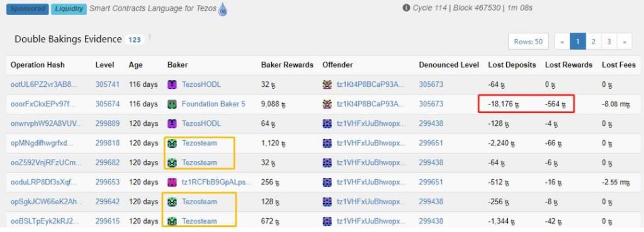Click the Foundation Baker 5 avatar icon
644x232 pixels.
[x=172, y=104]
